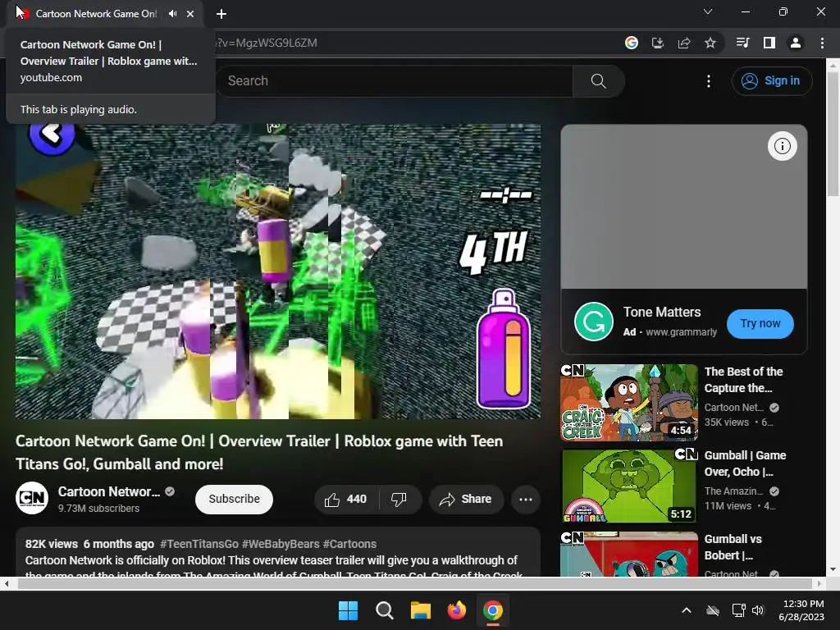Screen dimensions: 840x630
Task: Like the video with 440 likes
Action: click(346, 500)
